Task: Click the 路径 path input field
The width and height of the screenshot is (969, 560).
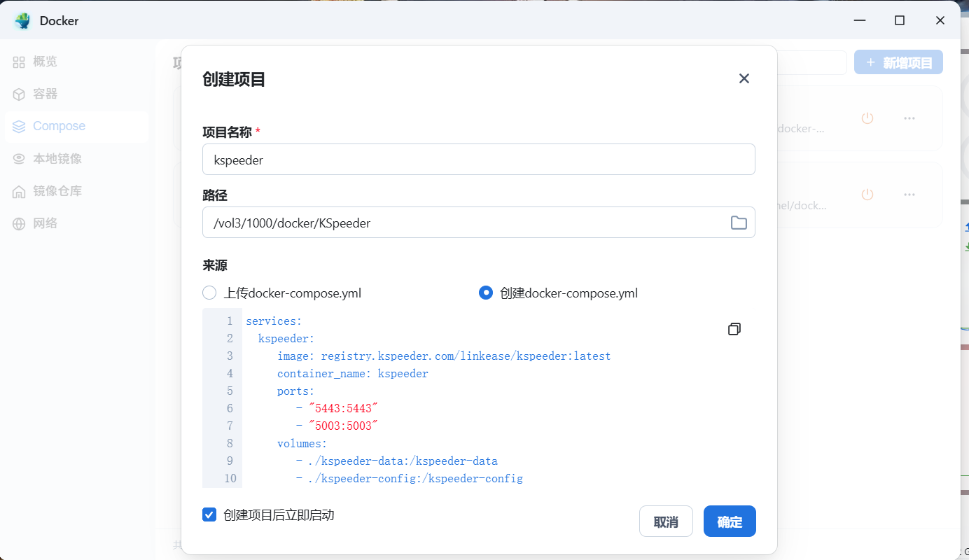Action: click(479, 223)
